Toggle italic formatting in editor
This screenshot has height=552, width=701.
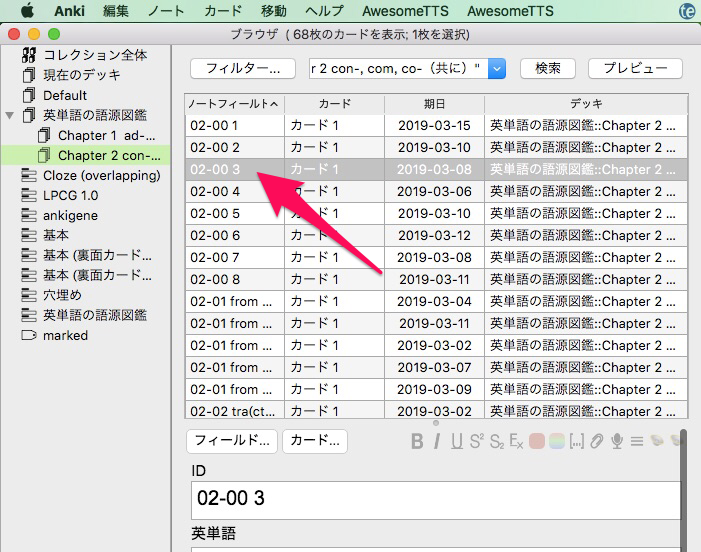pyautogui.click(x=437, y=442)
